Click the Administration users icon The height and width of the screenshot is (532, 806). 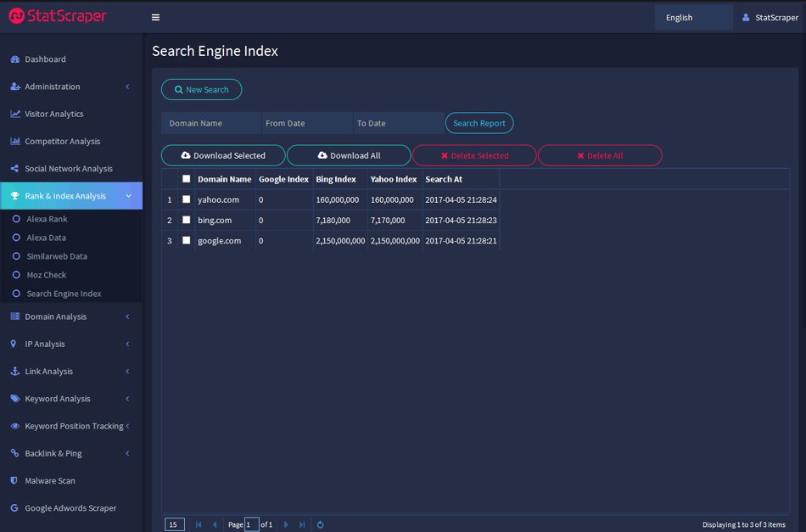(15, 87)
